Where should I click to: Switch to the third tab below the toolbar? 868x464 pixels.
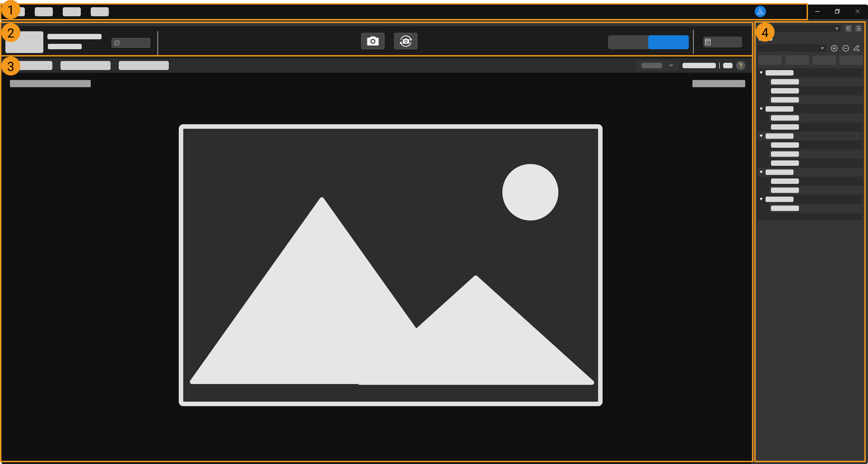[144, 65]
